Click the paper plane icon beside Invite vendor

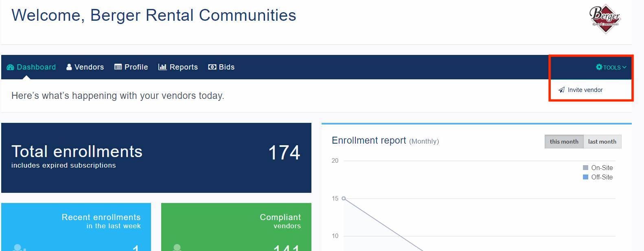coord(561,90)
